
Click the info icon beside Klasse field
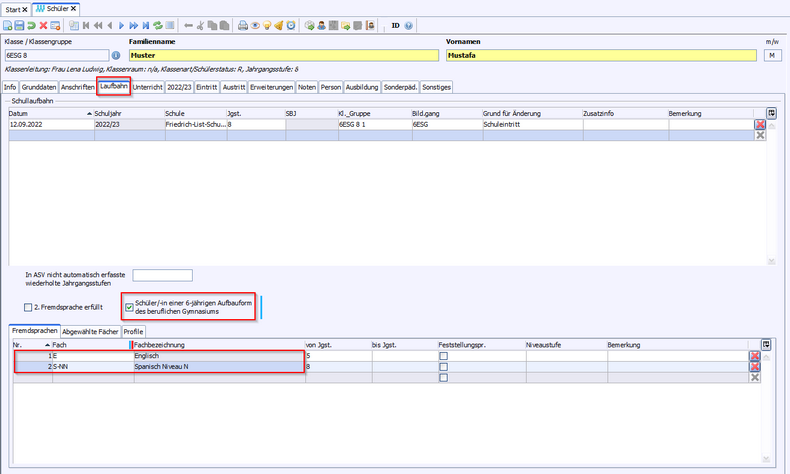pyautogui.click(x=116, y=56)
